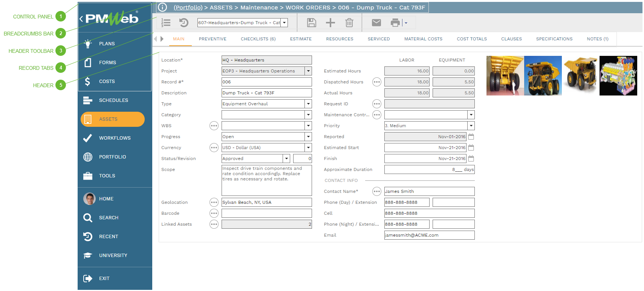This screenshot has height=291, width=644.
Task: Expand the Priority dropdown
Action: point(471,126)
